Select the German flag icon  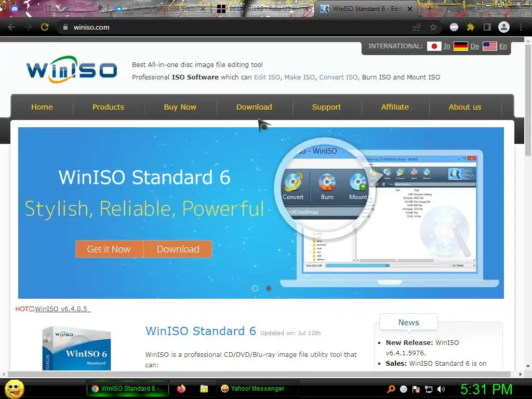click(461, 46)
